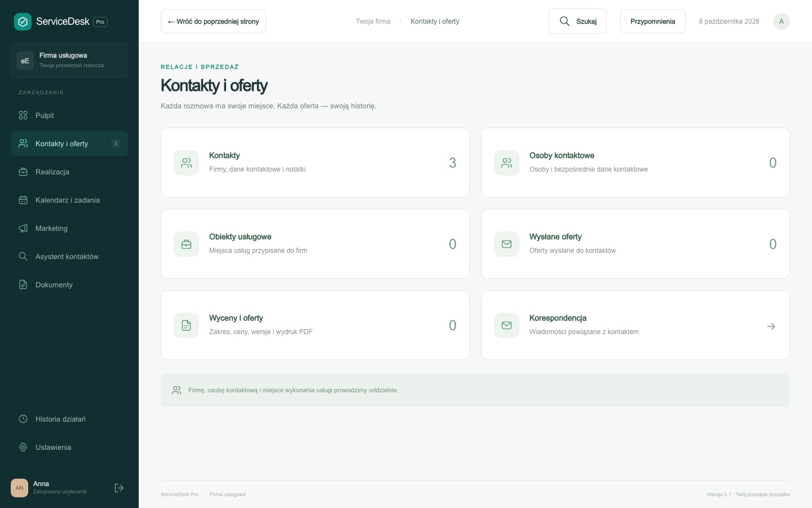Open the Przypomnienia button
This screenshot has width=812, height=508.
point(652,21)
